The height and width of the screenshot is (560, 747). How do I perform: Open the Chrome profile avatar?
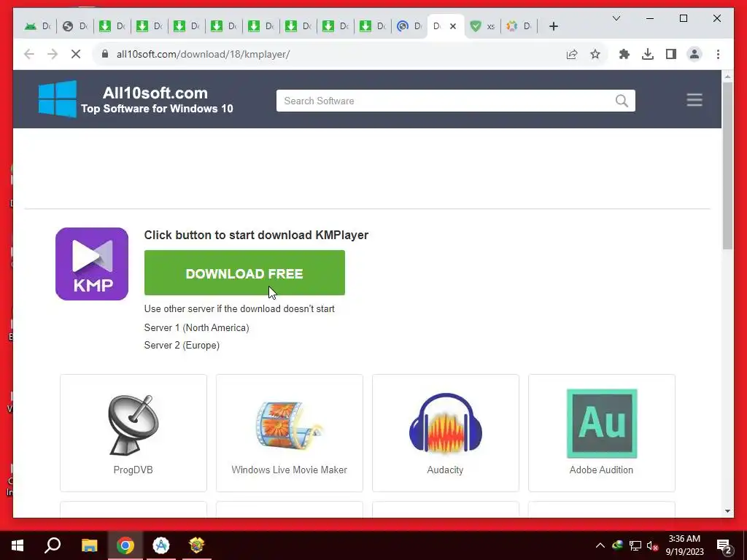pyautogui.click(x=694, y=54)
